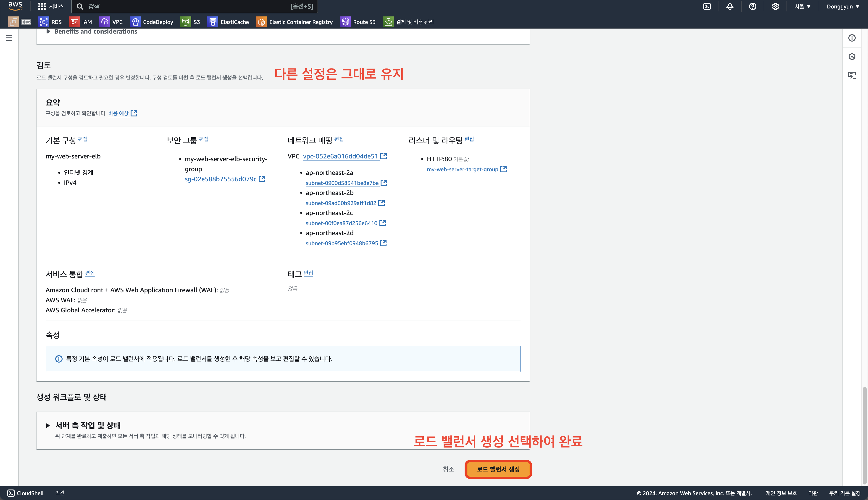Viewport: 868px width, 500px height.
Task: Open the services grid menu icon
Action: click(42, 7)
